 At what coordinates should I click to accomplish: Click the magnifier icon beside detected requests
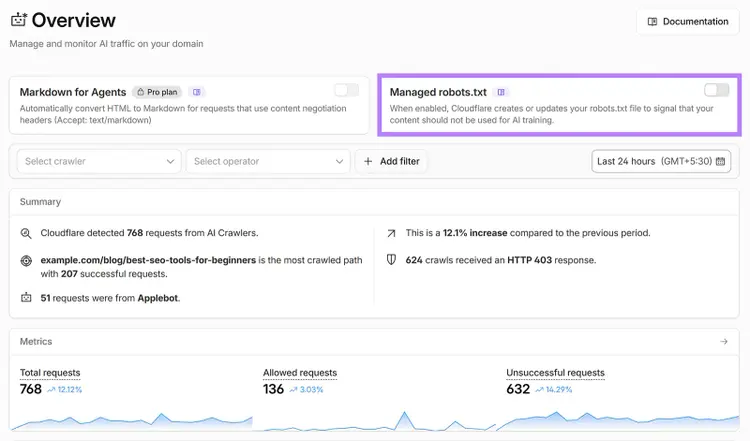pos(26,233)
